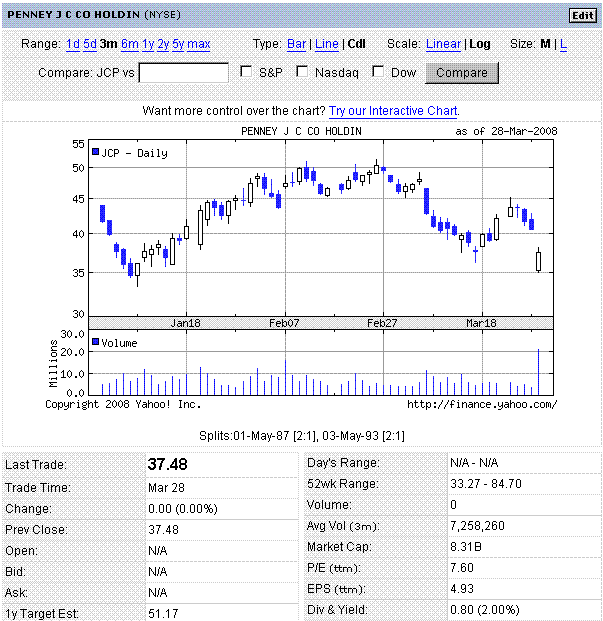
Task: Set scale to Linear
Action: click(x=443, y=44)
